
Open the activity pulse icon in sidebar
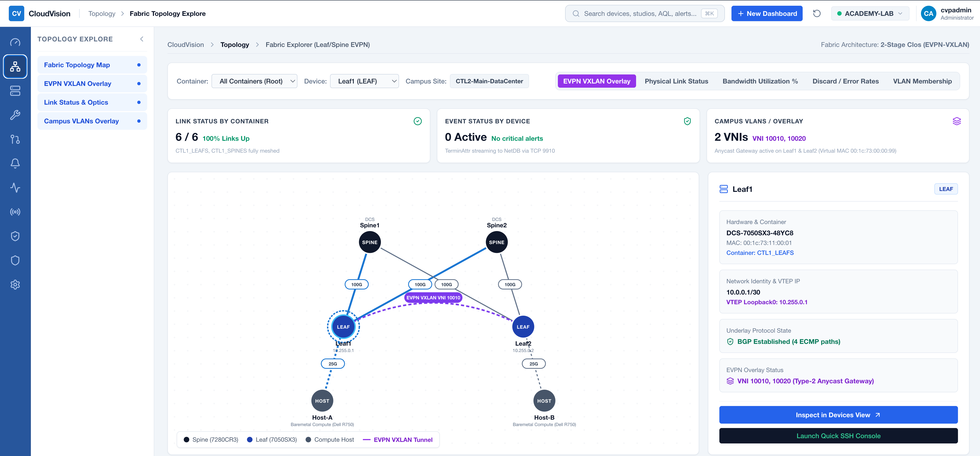15,188
